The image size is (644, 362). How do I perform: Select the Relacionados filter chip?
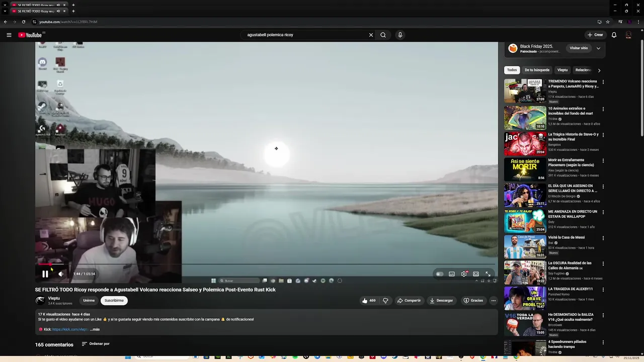584,70
